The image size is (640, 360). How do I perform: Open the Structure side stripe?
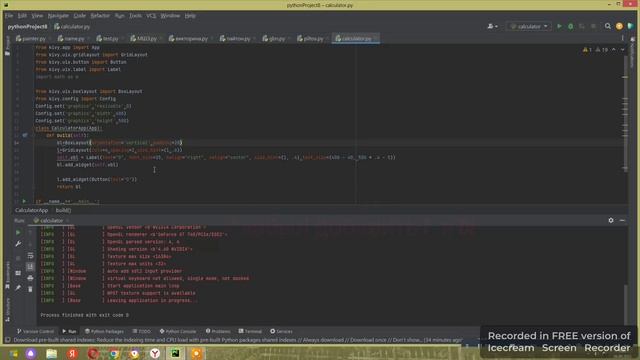click(7, 309)
